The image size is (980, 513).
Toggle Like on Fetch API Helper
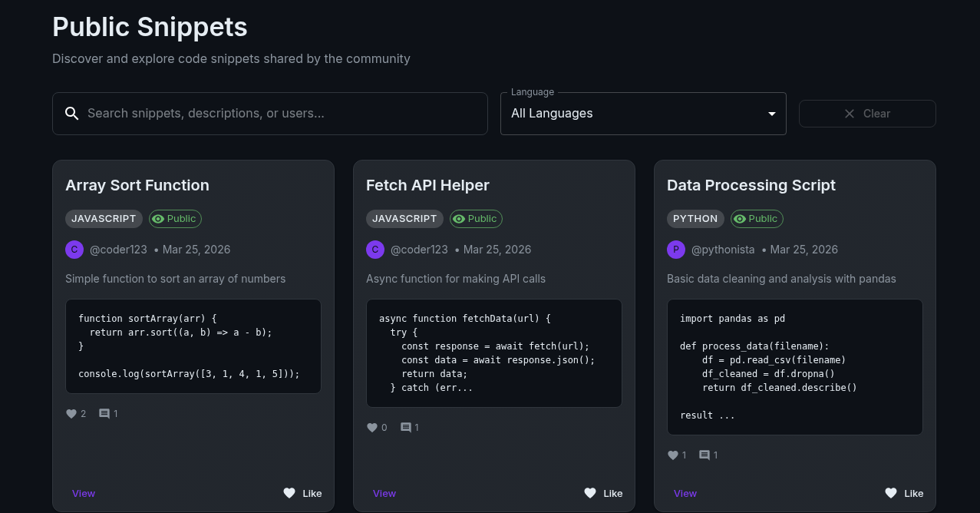coord(603,493)
